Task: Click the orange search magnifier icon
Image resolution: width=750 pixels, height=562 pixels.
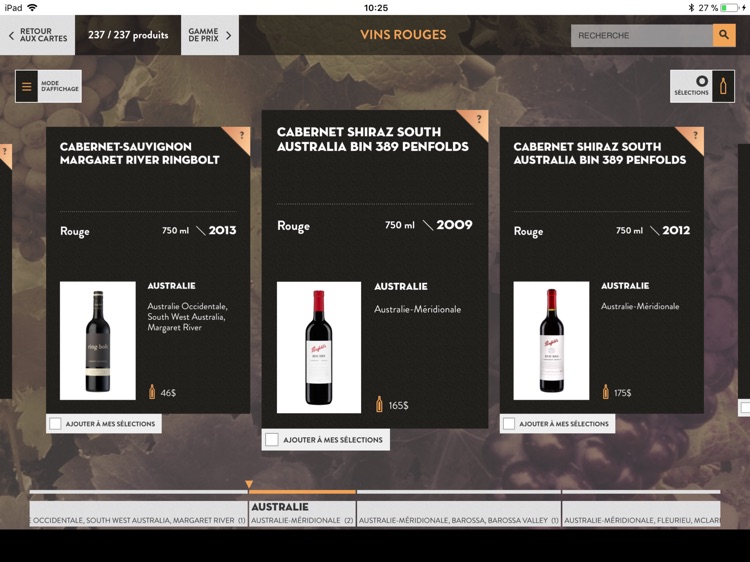Action: click(724, 35)
